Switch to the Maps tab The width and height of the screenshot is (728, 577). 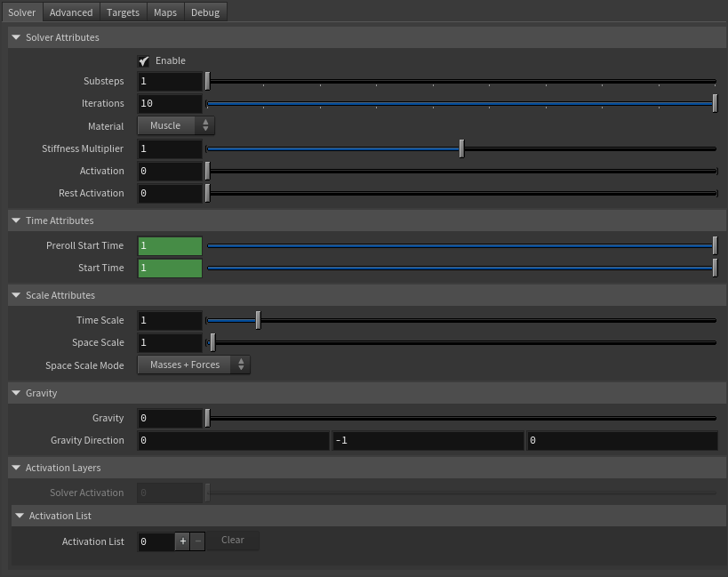[164, 12]
